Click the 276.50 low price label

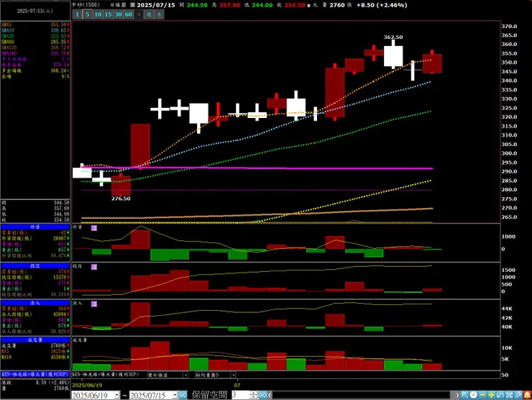click(121, 199)
